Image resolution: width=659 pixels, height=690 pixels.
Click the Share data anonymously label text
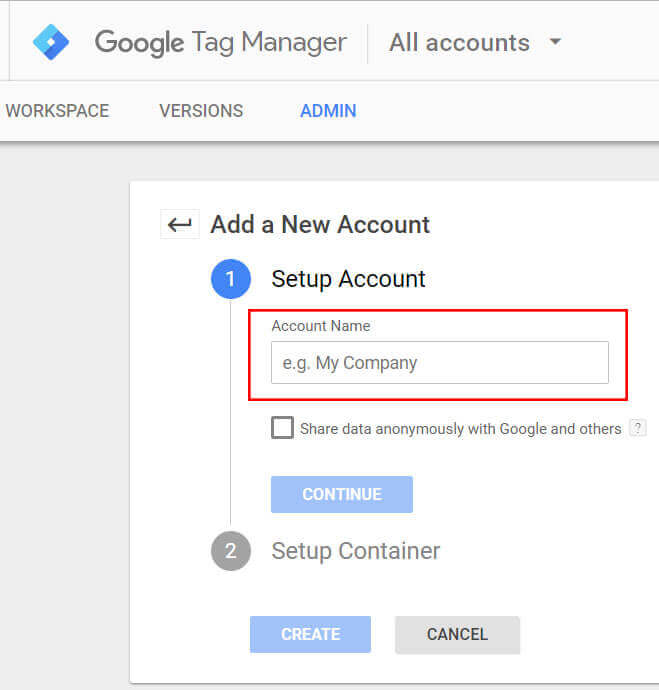(460, 428)
